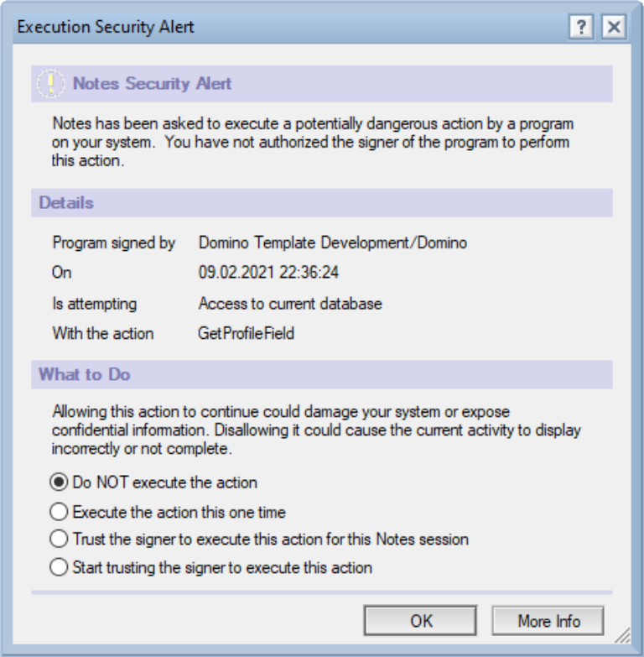Open the More Info button

548,621
